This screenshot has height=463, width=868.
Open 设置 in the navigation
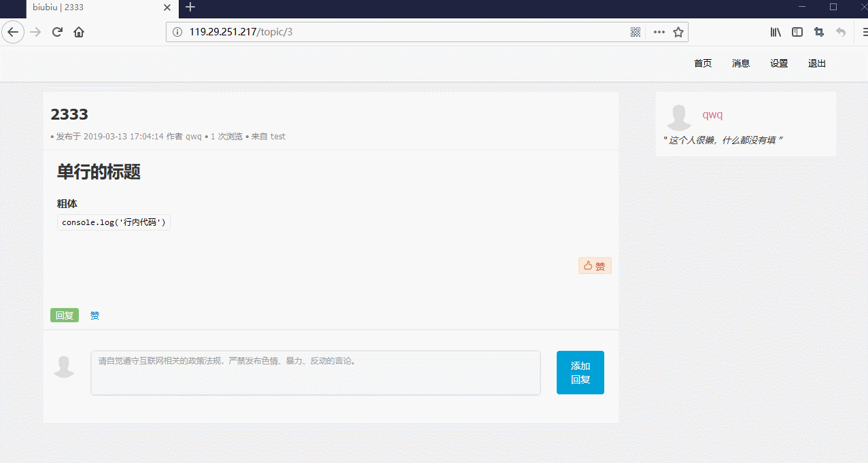[x=779, y=63]
